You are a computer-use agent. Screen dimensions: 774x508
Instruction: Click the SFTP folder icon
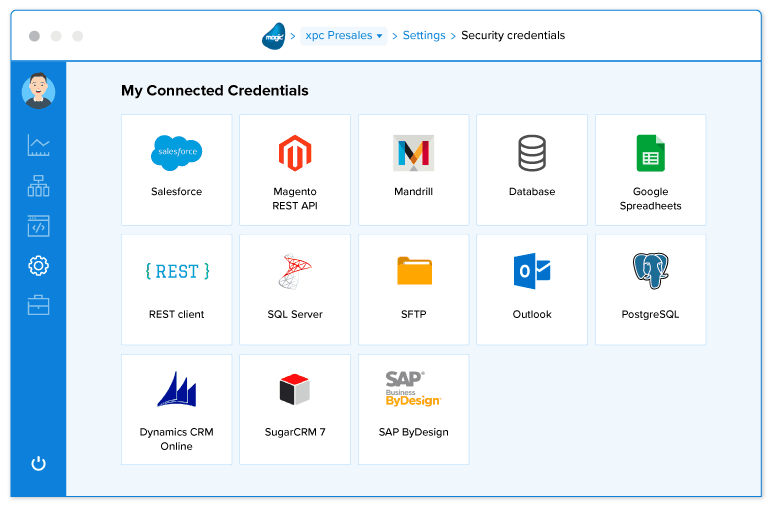click(414, 271)
